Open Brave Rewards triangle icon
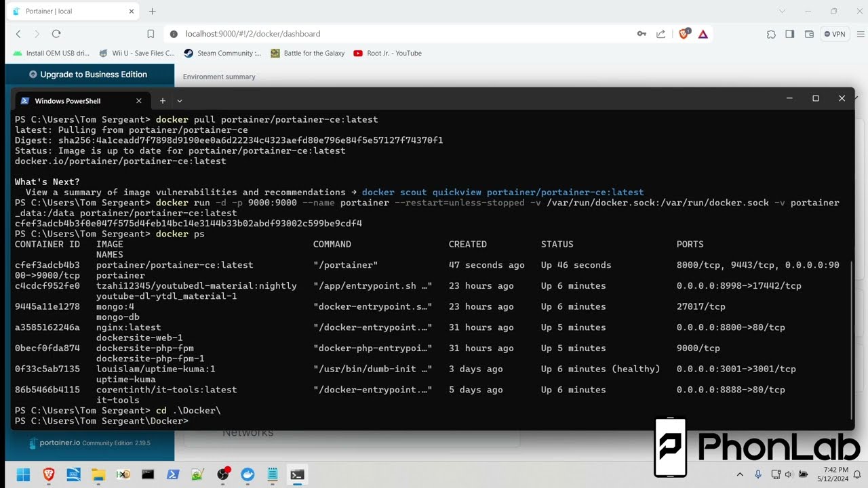Image resolution: width=868 pixels, height=488 pixels. [703, 34]
